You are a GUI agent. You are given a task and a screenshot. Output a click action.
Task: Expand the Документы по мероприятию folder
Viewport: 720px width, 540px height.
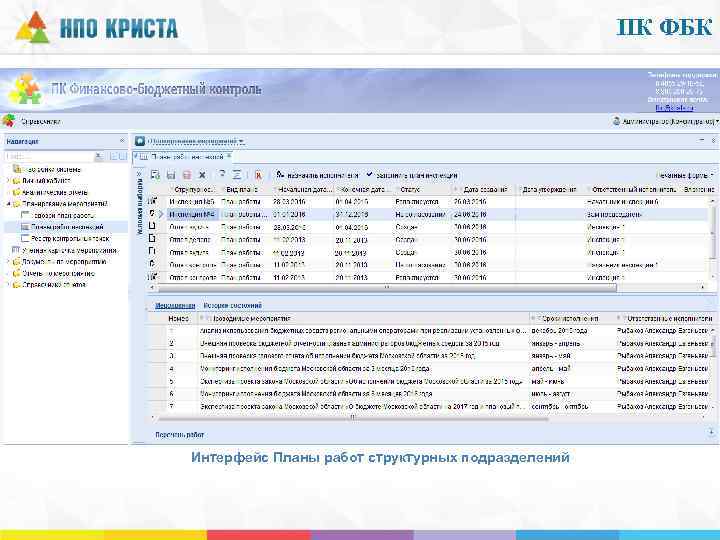click(x=8, y=262)
